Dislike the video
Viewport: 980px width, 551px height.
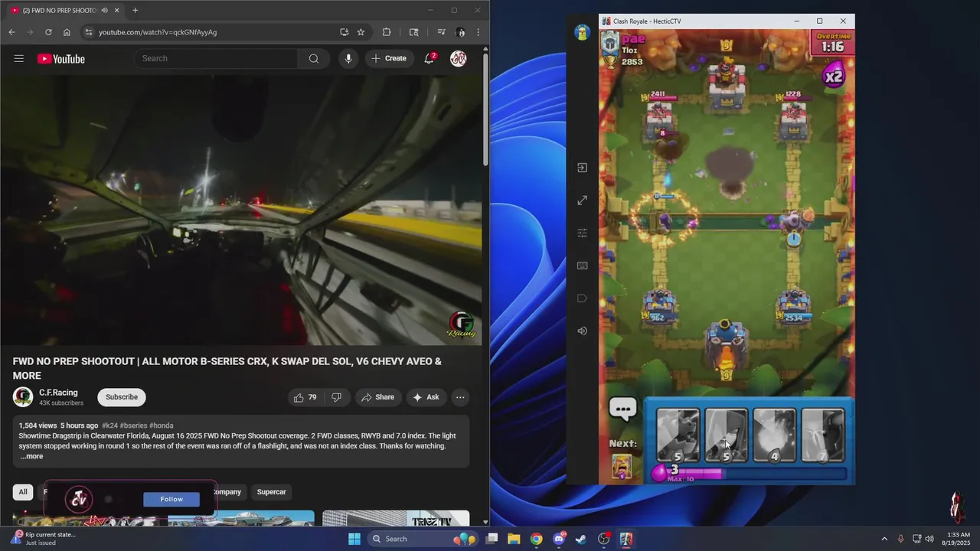coord(336,397)
